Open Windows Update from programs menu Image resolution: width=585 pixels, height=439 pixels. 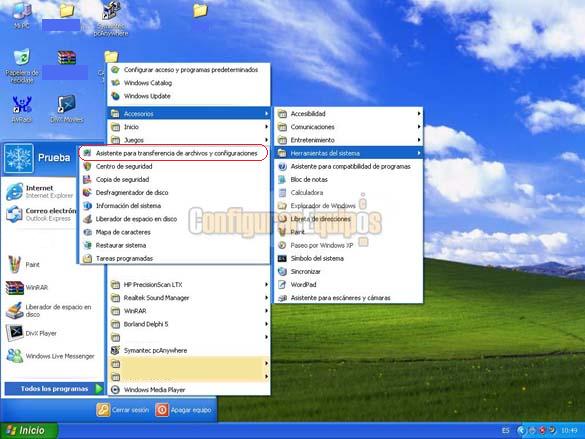189,96
